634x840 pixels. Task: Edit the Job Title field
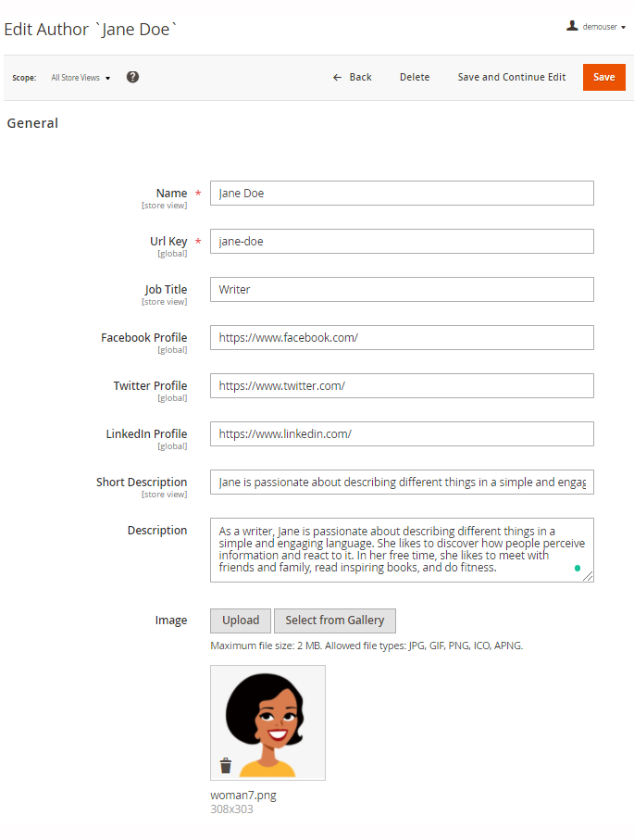point(402,289)
